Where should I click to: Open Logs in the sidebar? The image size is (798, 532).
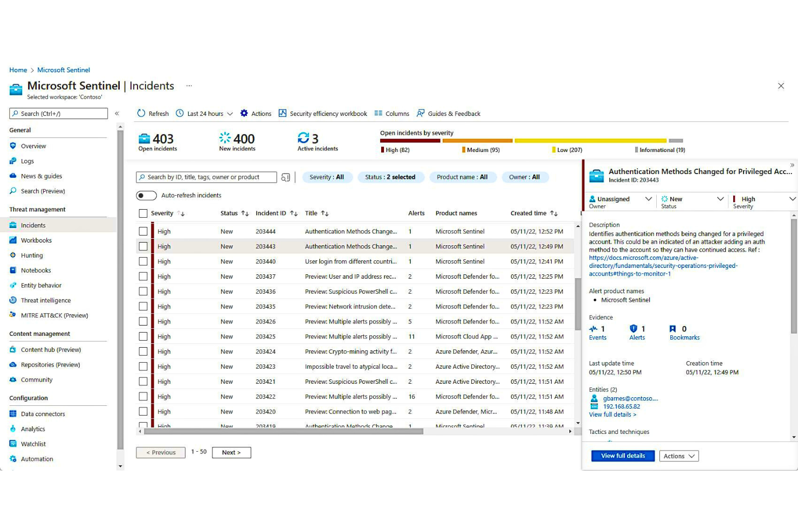pos(27,161)
